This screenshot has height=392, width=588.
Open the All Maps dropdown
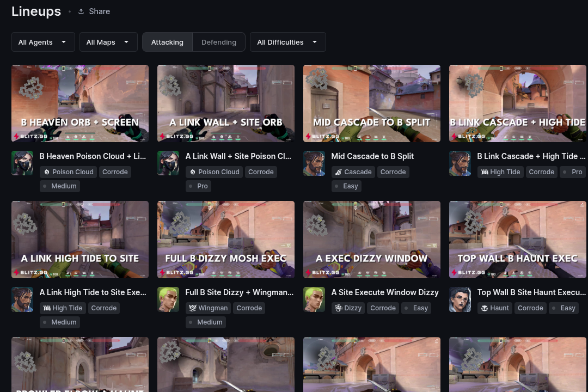click(x=108, y=42)
